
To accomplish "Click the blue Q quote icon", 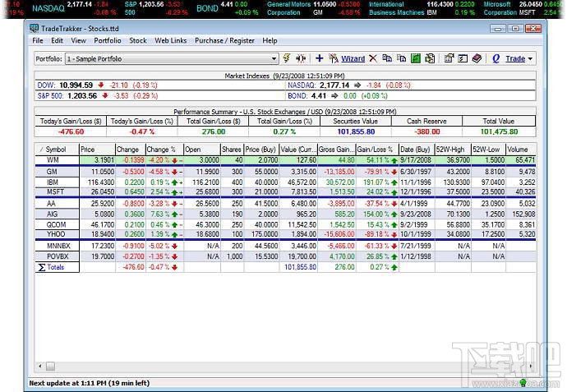I will pos(496,58).
